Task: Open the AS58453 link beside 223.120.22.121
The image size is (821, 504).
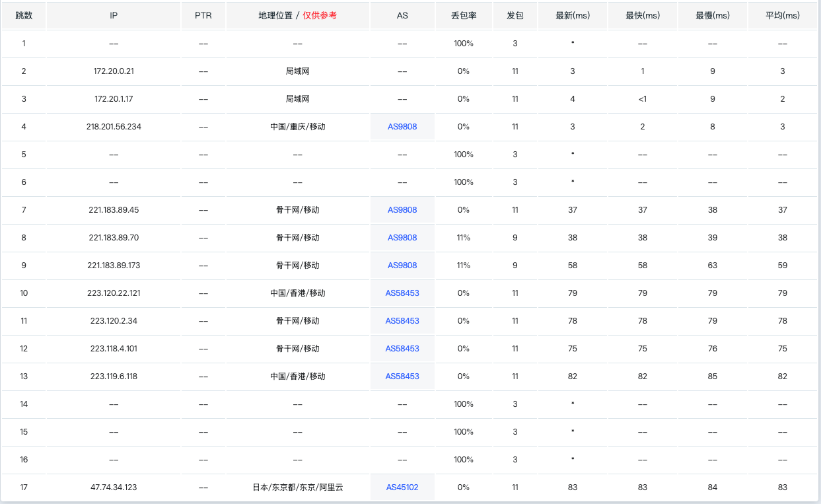Action: (402, 293)
